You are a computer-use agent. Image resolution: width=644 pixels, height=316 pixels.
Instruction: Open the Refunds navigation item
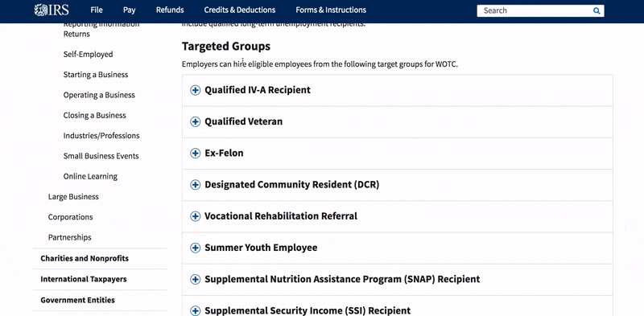click(x=170, y=10)
